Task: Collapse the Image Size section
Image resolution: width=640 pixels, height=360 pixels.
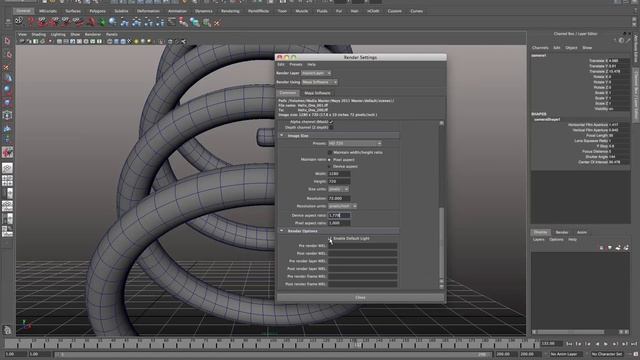Action: (282, 136)
